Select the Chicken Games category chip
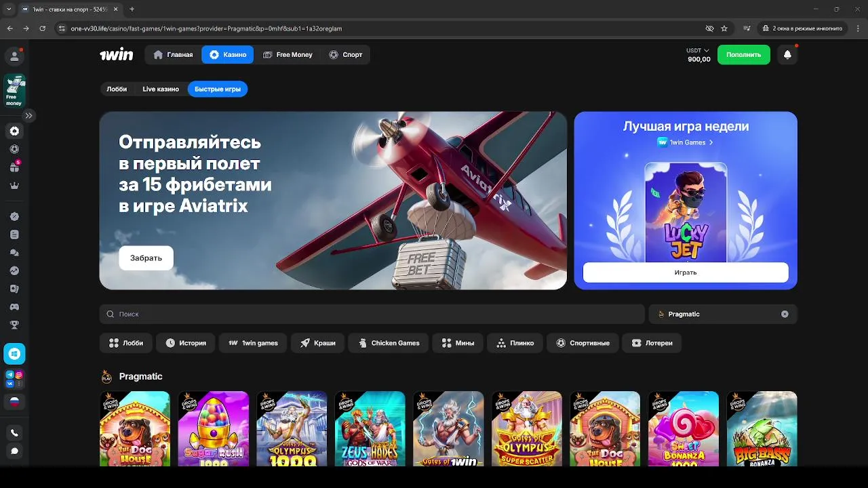 [389, 343]
